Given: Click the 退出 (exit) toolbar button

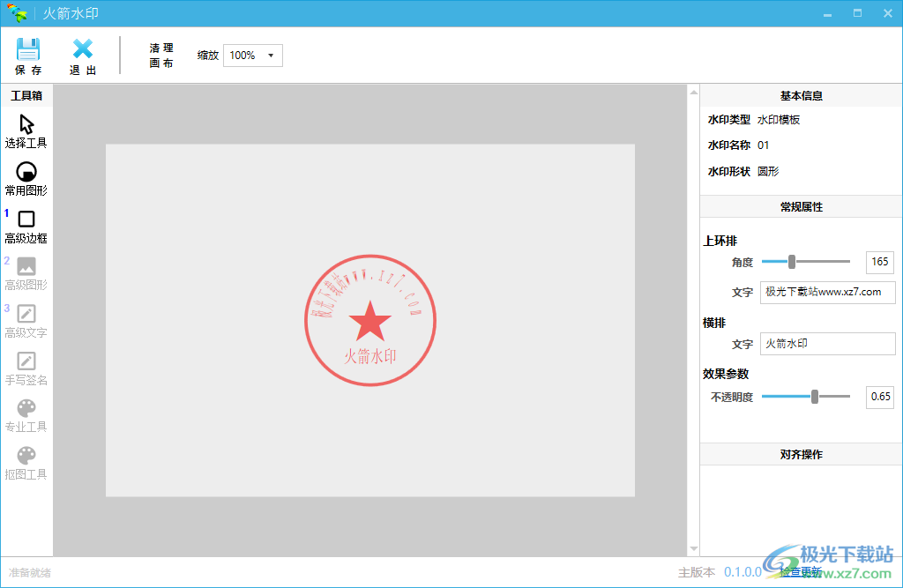Looking at the screenshot, I should click(x=82, y=55).
